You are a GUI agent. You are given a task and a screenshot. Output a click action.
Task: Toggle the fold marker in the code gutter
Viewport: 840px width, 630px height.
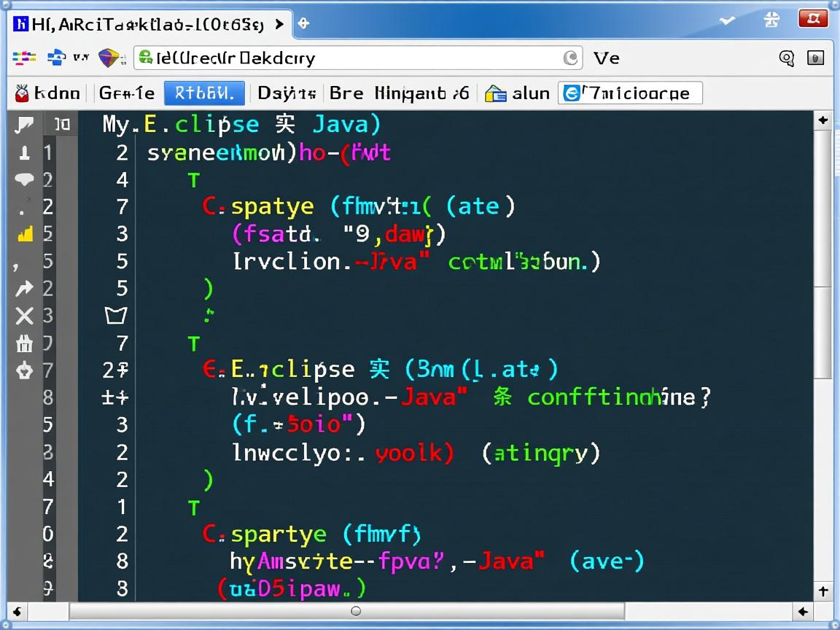(116, 316)
